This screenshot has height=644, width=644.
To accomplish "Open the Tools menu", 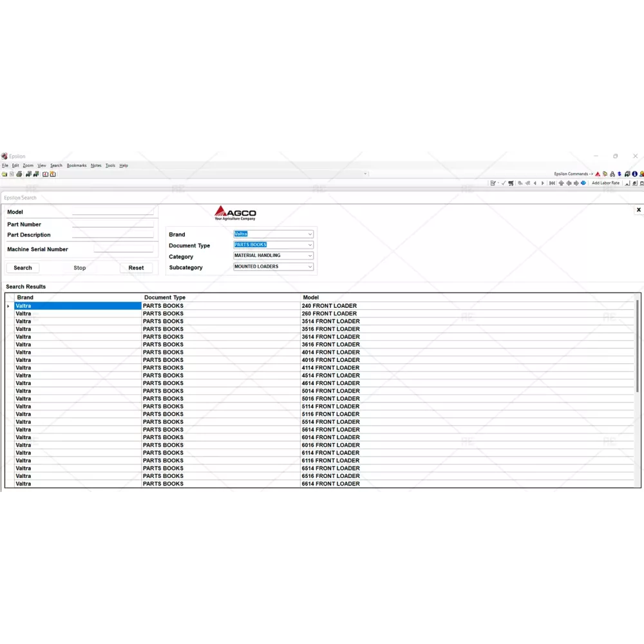I will (x=110, y=166).
